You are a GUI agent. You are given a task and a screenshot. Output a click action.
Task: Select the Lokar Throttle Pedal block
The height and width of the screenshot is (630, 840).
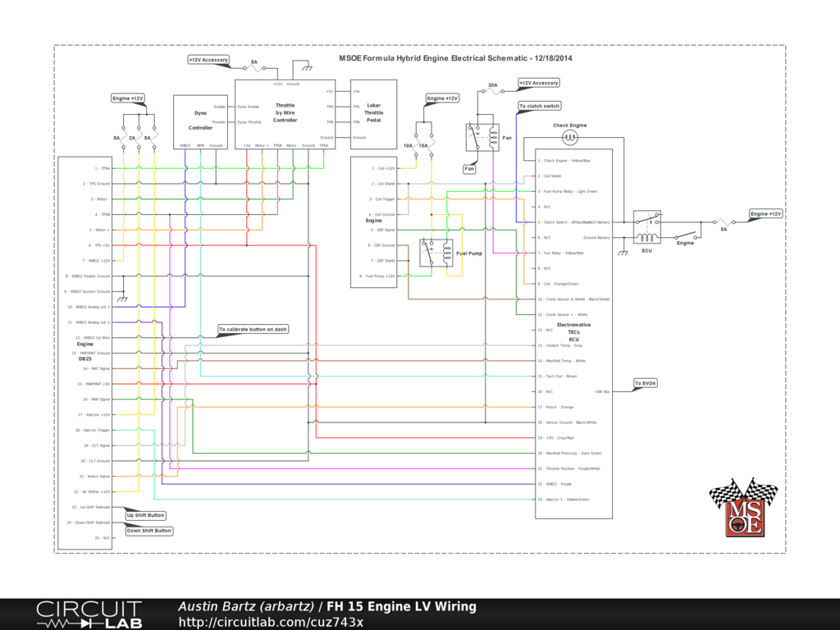click(373, 114)
